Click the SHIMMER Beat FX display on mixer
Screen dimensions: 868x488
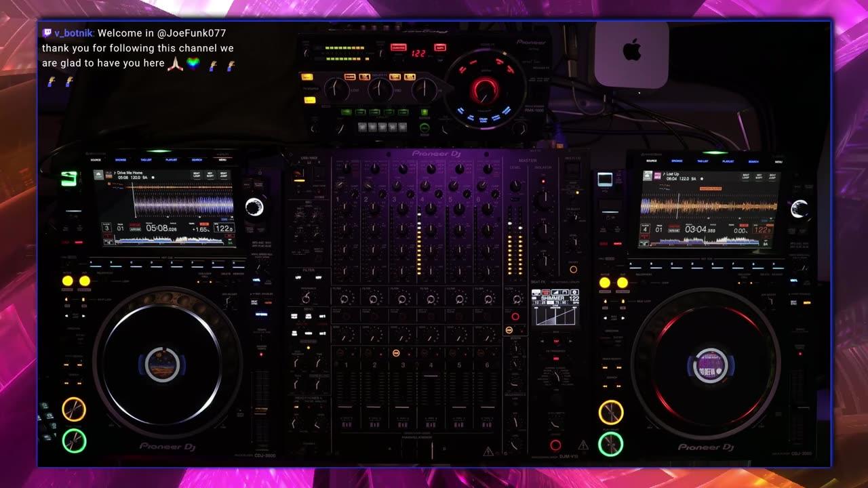pyautogui.click(x=555, y=307)
